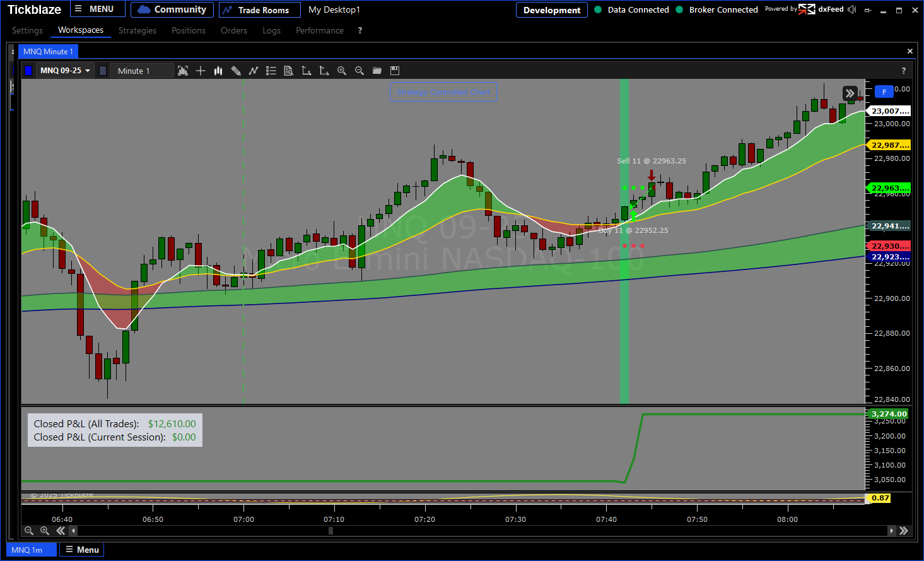924x561 pixels.
Task: Toggle sound with the speaker icon
Action: click(x=852, y=9)
